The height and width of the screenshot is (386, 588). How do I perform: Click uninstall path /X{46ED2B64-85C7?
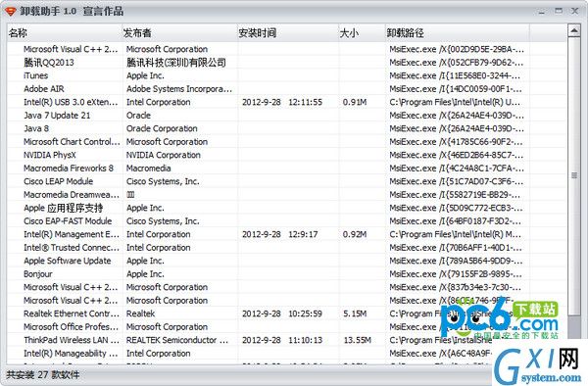pos(456,155)
